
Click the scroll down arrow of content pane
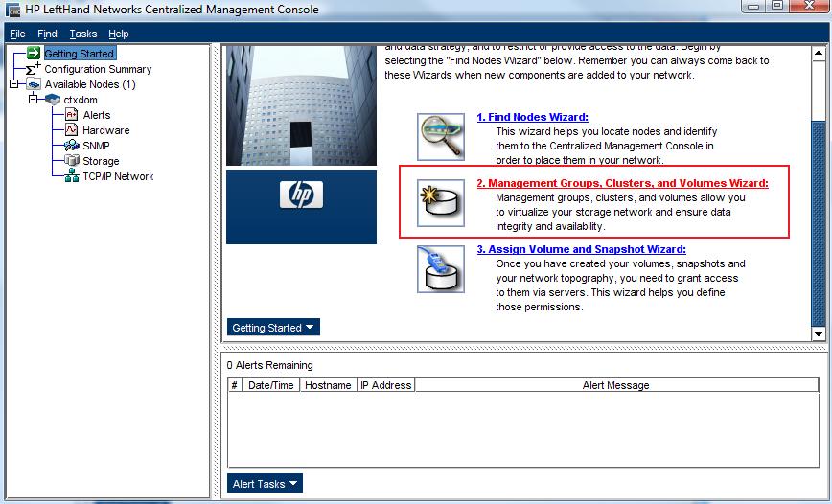[x=819, y=334]
